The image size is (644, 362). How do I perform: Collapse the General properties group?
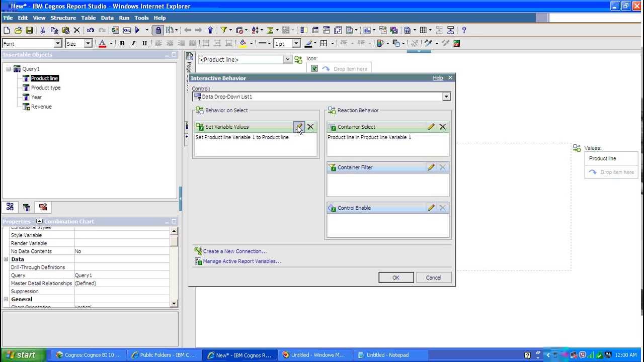(7, 299)
